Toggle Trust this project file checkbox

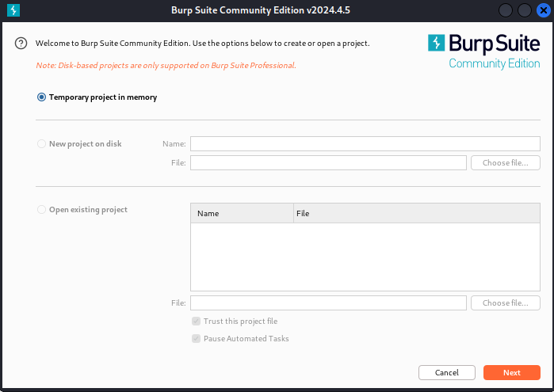[196, 322]
